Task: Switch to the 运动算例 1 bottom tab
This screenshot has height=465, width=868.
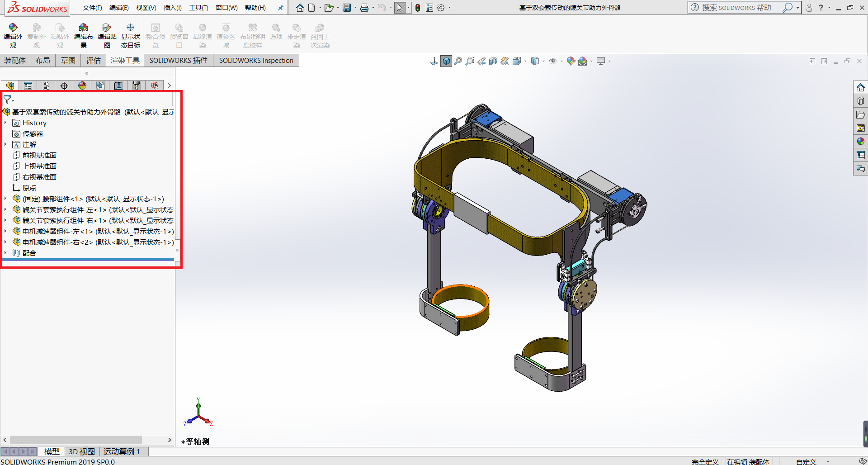Action: (x=122, y=451)
